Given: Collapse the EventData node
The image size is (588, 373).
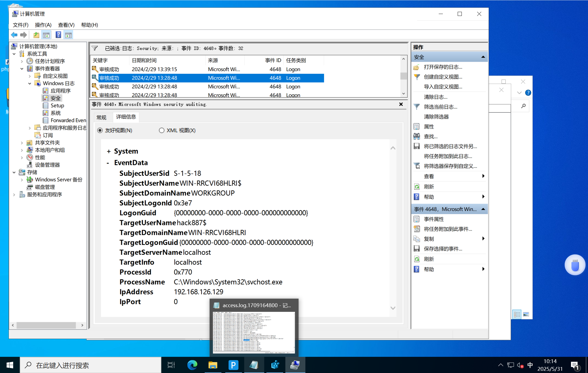Looking at the screenshot, I should 108,163.
